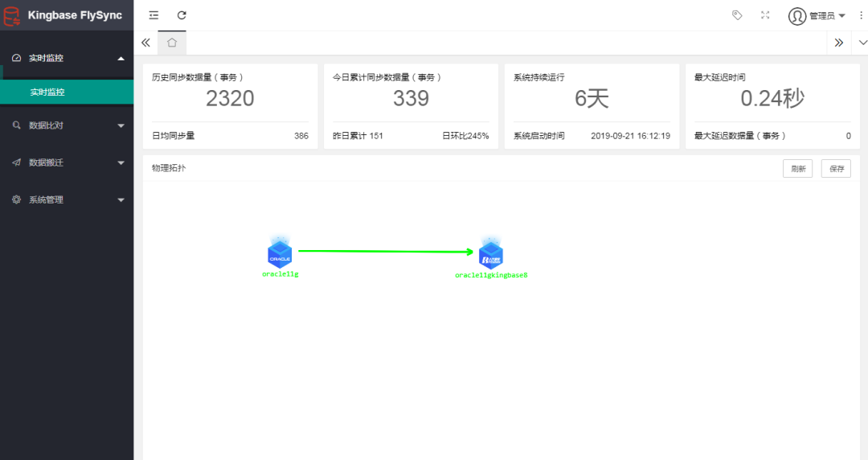Click the 实时监控 gauge icon in sidebar

coord(17,58)
